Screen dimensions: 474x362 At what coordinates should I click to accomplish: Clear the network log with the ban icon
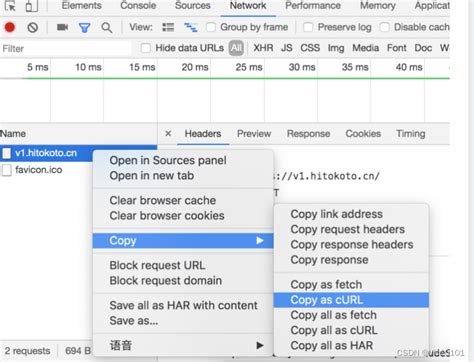[33, 27]
